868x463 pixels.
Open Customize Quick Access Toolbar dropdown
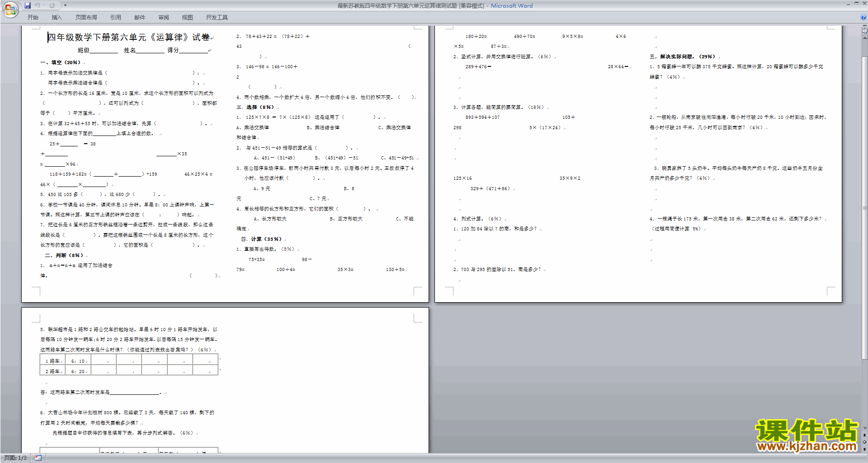[x=65, y=5]
